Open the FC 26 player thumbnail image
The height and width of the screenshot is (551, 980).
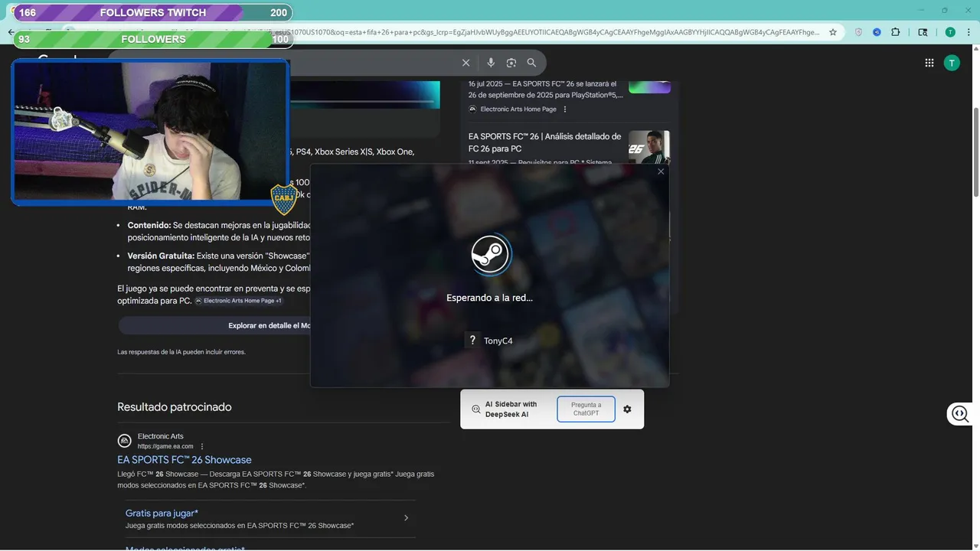pyautogui.click(x=649, y=148)
